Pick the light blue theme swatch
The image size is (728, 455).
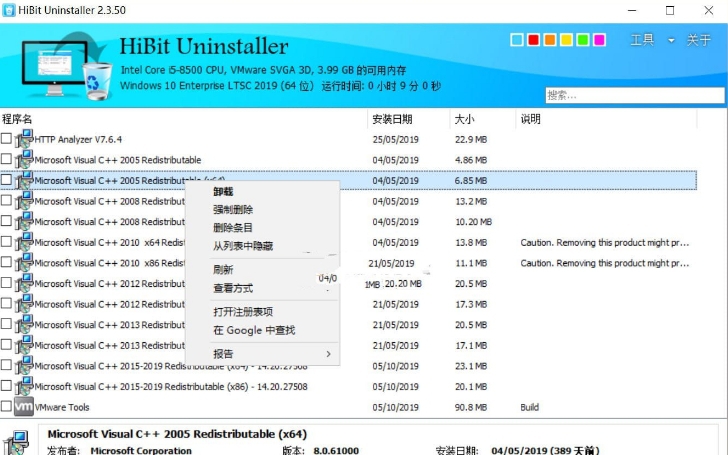[517, 40]
